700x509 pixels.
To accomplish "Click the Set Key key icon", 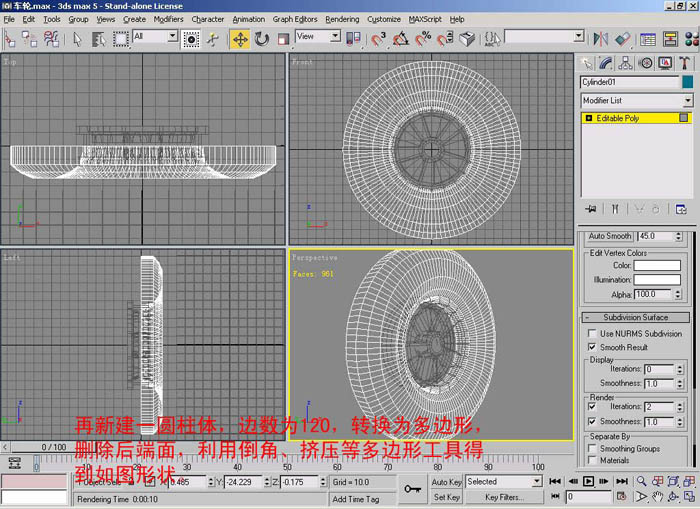I will [x=412, y=489].
